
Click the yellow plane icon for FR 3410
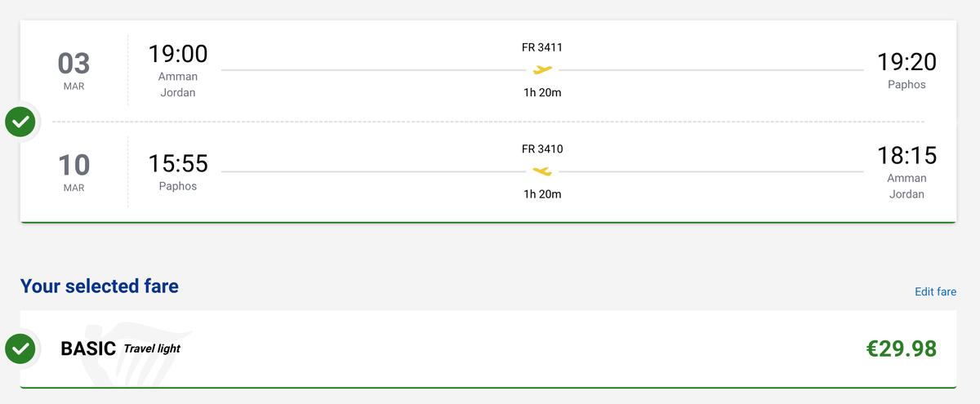[x=542, y=171]
